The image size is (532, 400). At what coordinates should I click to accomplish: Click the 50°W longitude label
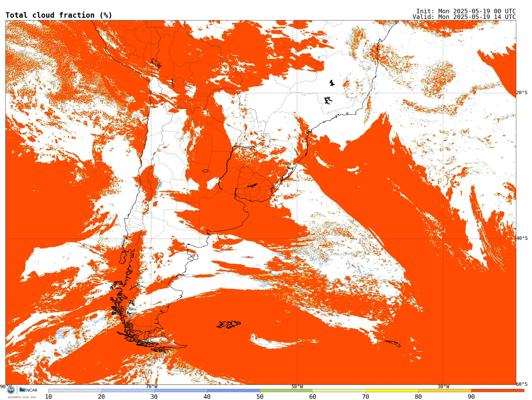[x=297, y=386]
